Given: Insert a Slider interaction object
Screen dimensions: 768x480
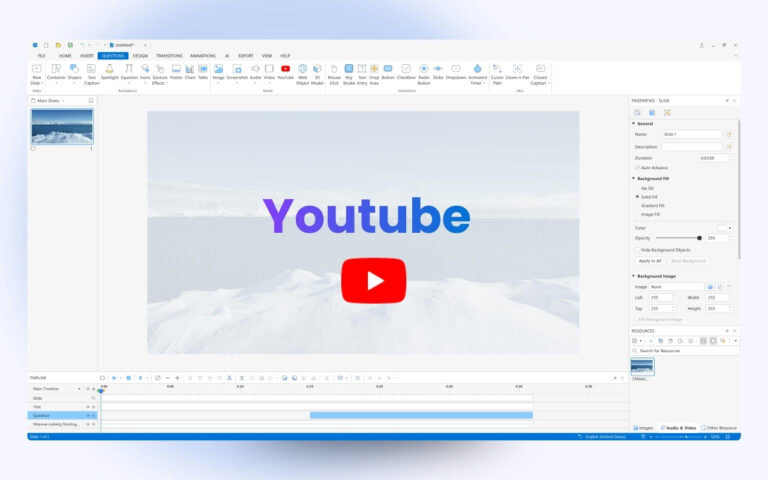Looking at the screenshot, I should pos(438,72).
